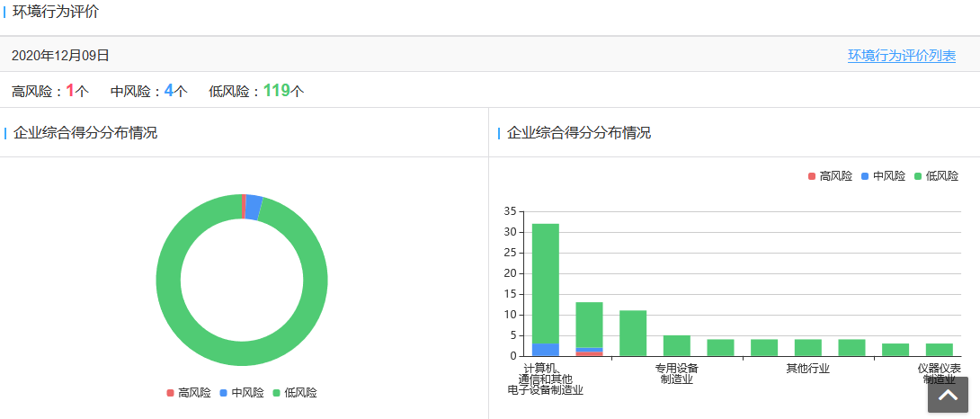Click the high risk count number 1
Viewport: 980px width, 419px height.
click(x=70, y=91)
